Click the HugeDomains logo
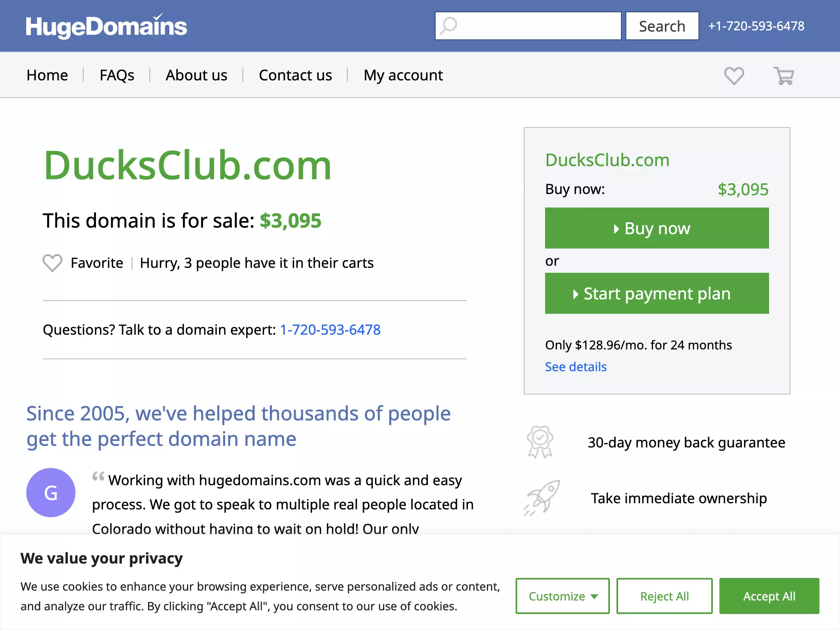Image resolution: width=840 pixels, height=630 pixels. [106, 26]
